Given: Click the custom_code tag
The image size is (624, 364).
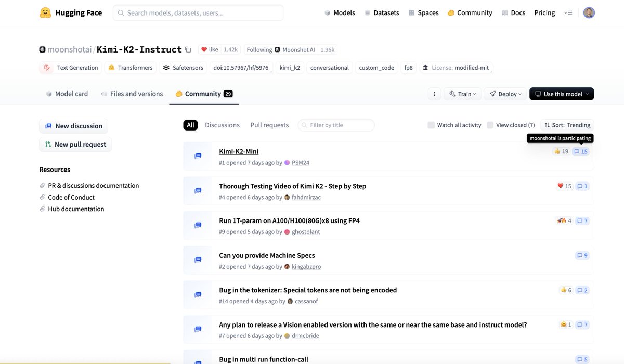Looking at the screenshot, I should [376, 68].
